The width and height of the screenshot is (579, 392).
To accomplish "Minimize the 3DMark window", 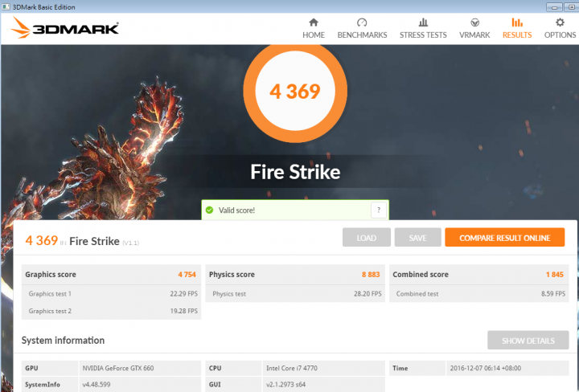I will tap(554, 7).
